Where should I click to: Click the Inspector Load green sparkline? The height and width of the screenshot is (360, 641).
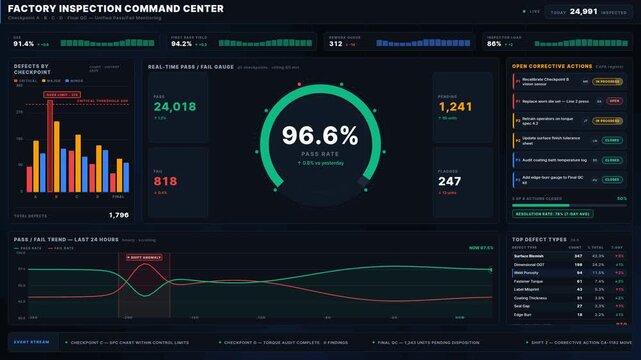pyautogui.click(x=581, y=42)
